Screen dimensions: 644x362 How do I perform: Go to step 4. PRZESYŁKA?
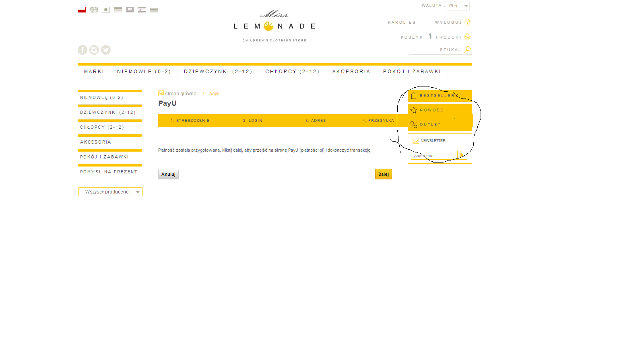point(378,121)
